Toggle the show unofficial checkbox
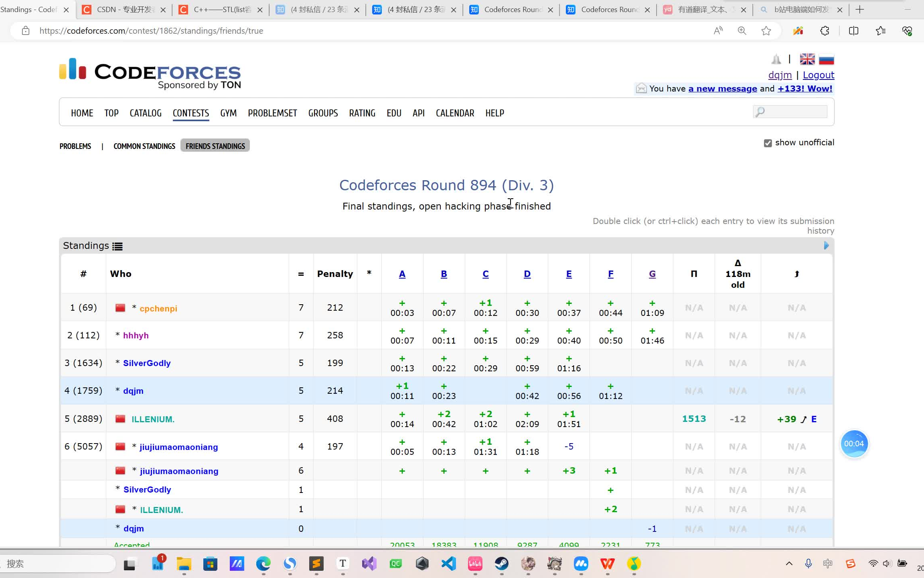The image size is (924, 578). 768,143
